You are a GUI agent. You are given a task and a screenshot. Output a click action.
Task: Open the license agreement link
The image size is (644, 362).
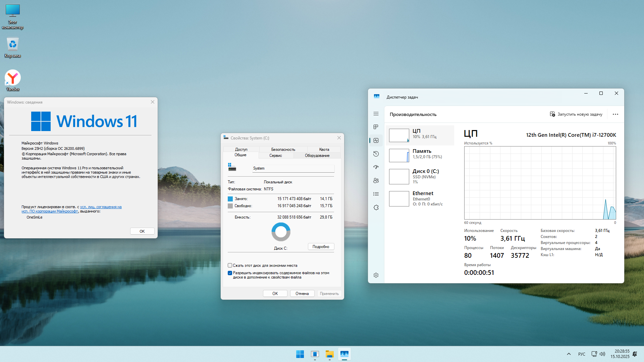(101, 207)
